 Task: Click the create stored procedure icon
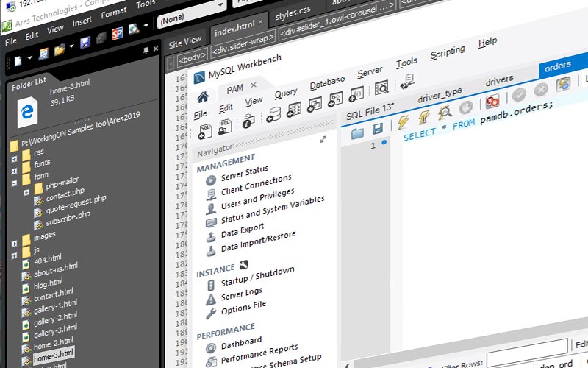(335, 99)
